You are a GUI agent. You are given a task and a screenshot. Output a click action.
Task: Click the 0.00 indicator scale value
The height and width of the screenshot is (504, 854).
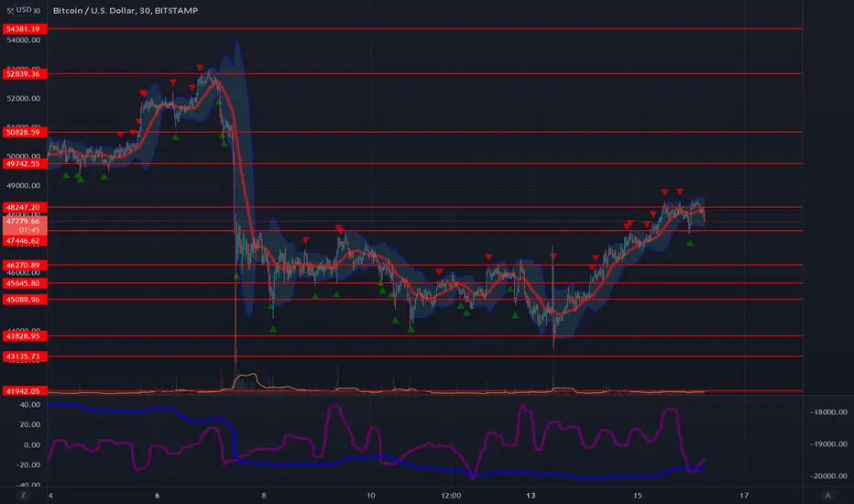pyautogui.click(x=32, y=445)
